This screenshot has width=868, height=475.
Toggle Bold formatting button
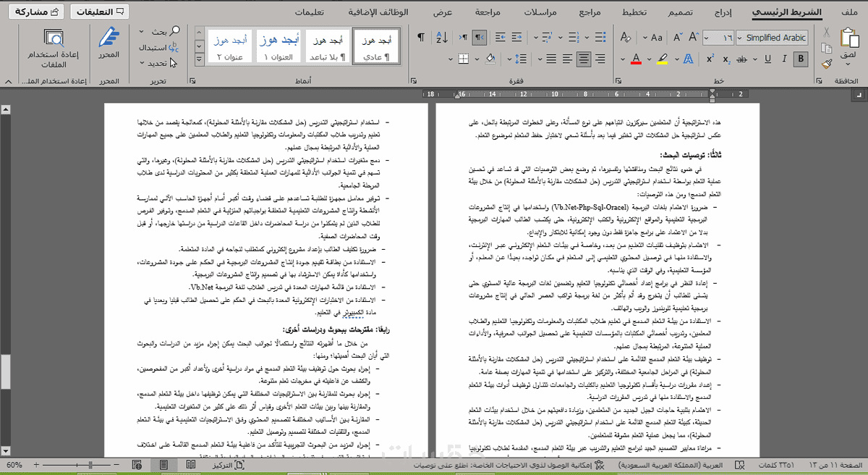[x=801, y=59]
